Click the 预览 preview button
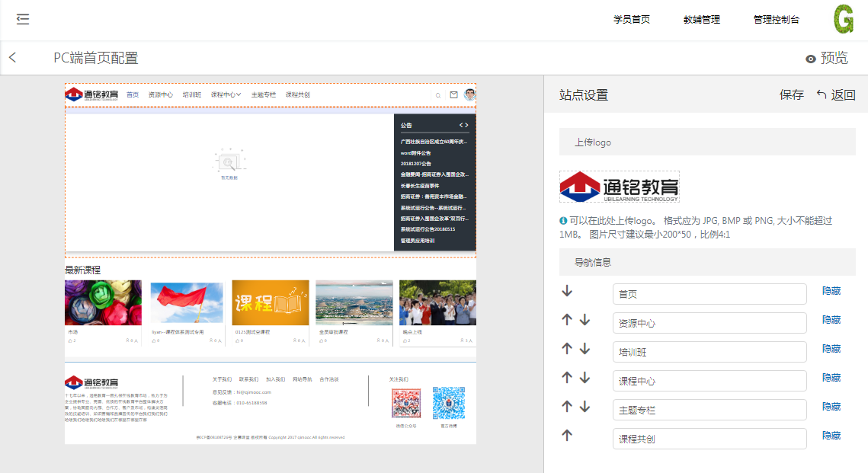The image size is (868, 473). click(x=826, y=59)
